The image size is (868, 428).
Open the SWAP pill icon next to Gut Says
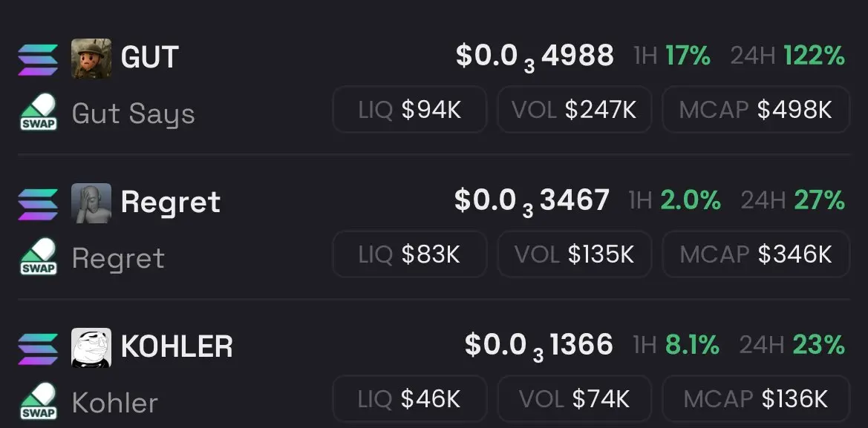[x=39, y=112]
